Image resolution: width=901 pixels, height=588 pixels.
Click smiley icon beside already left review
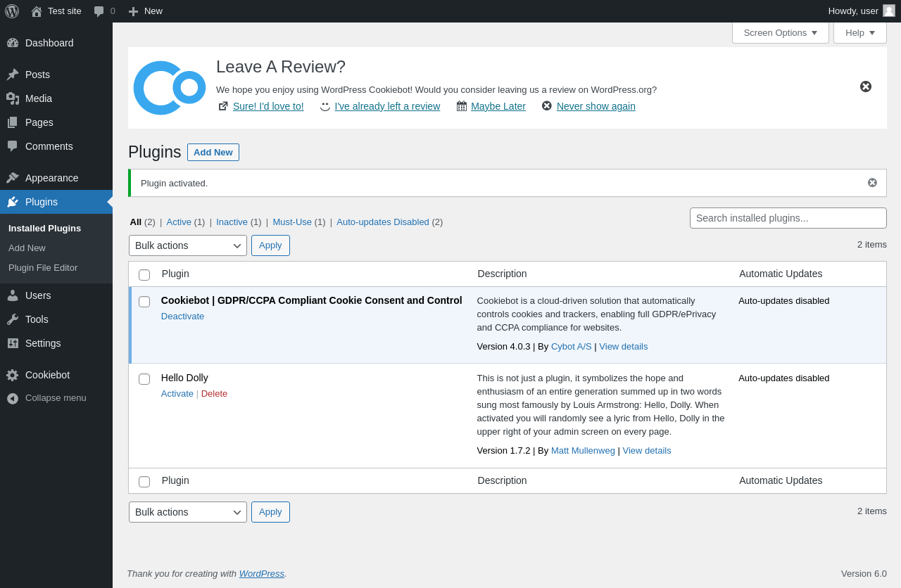(x=325, y=106)
